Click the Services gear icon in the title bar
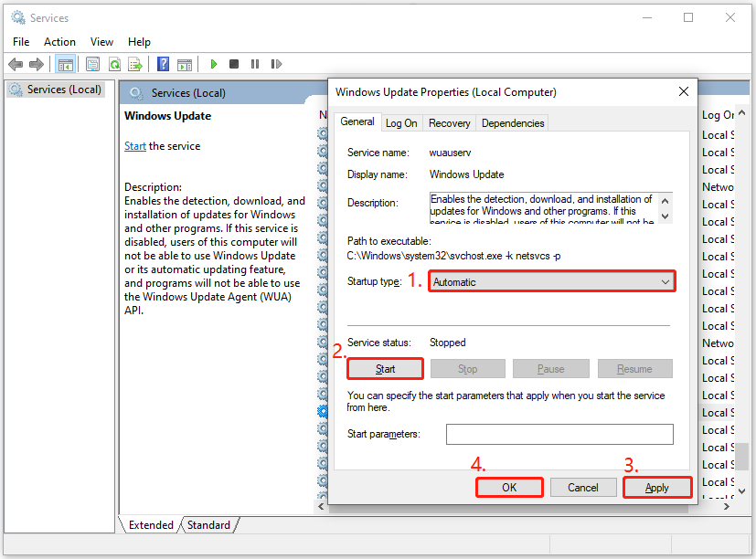The width and height of the screenshot is (756, 559). 18,18
